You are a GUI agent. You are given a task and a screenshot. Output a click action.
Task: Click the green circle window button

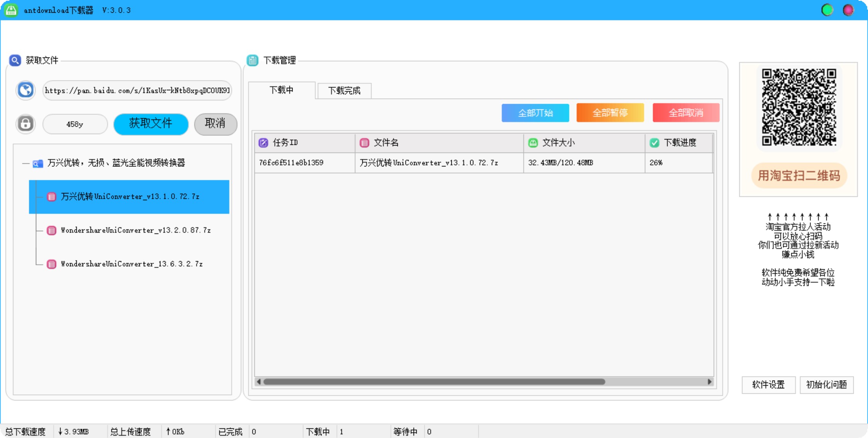tap(827, 10)
